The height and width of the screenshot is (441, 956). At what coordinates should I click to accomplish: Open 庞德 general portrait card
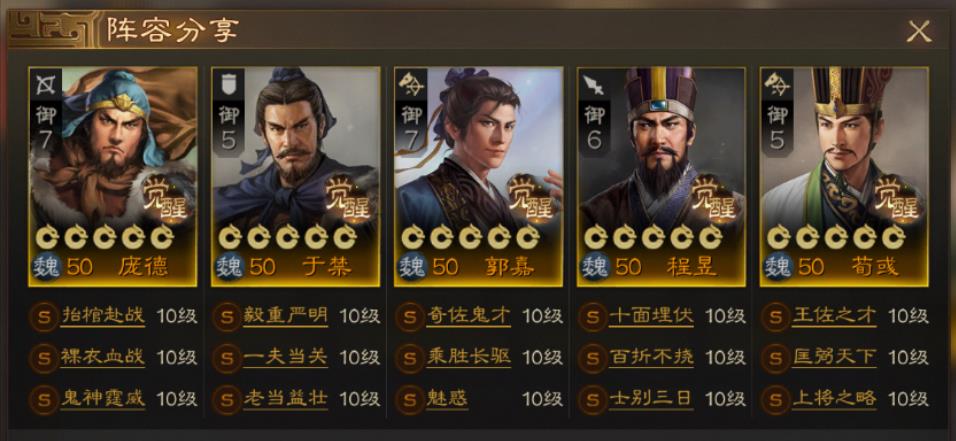113,176
